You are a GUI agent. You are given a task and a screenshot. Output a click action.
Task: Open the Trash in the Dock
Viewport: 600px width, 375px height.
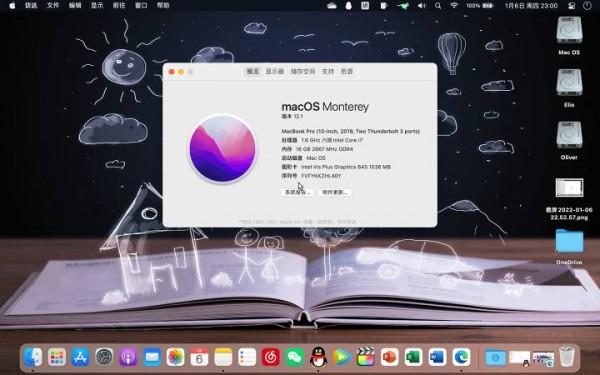pyautogui.click(x=567, y=357)
